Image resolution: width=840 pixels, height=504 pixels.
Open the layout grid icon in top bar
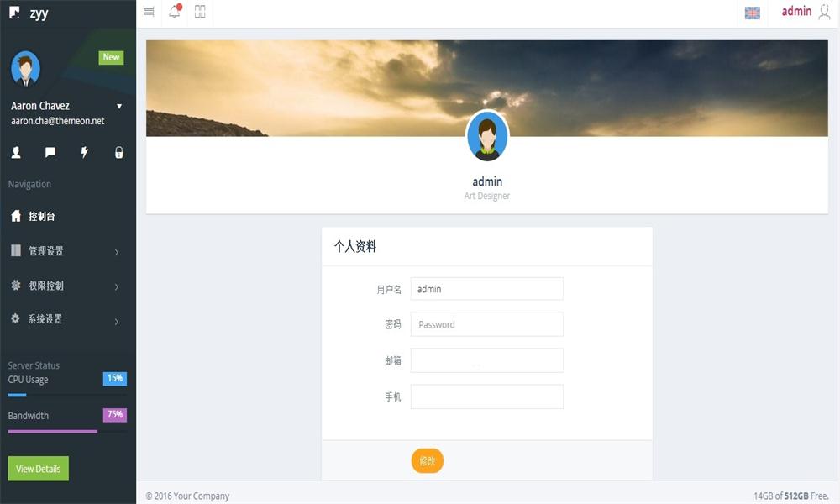[200, 12]
